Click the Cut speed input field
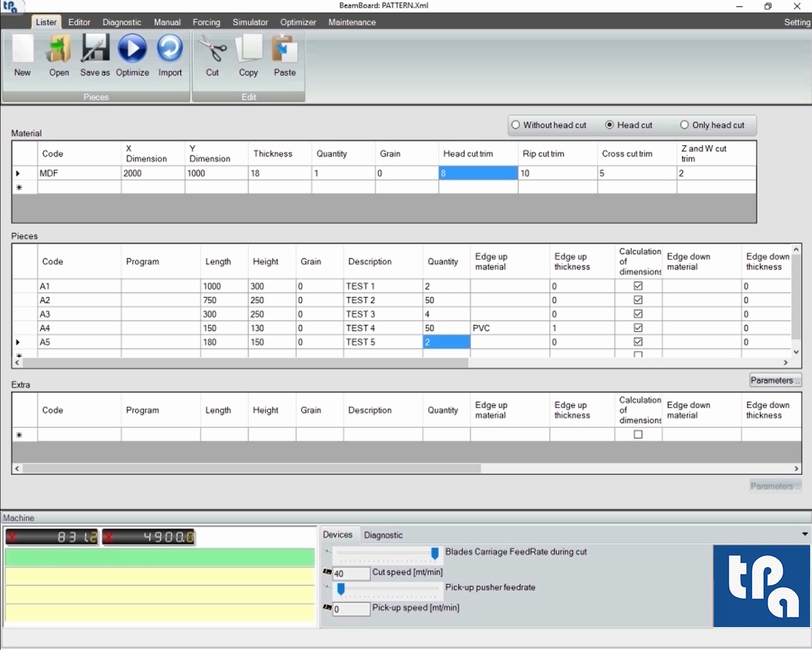The height and width of the screenshot is (650, 812). point(352,574)
